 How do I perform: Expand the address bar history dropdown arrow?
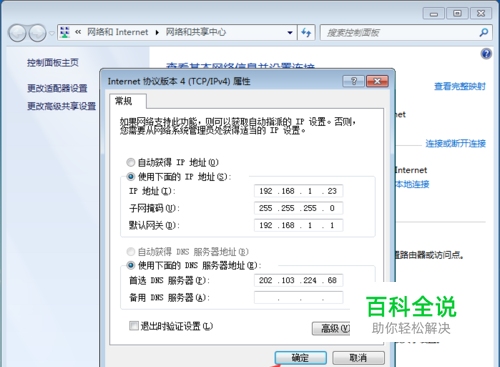[x=290, y=33]
